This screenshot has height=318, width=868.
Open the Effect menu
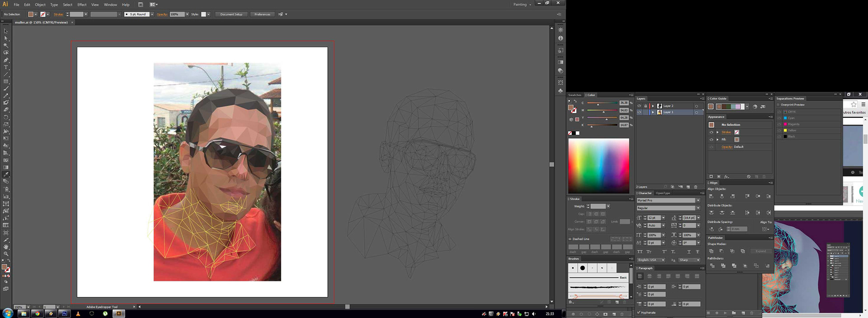coord(82,5)
